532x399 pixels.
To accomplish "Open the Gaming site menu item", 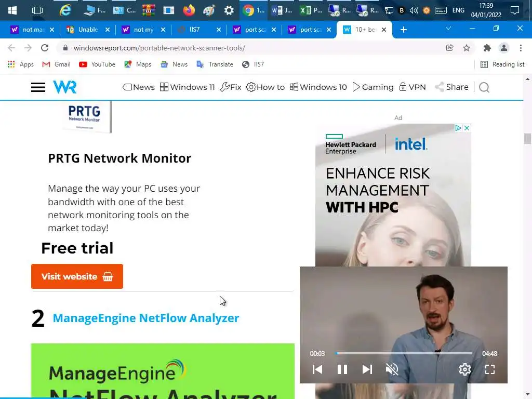I will 373,87.
